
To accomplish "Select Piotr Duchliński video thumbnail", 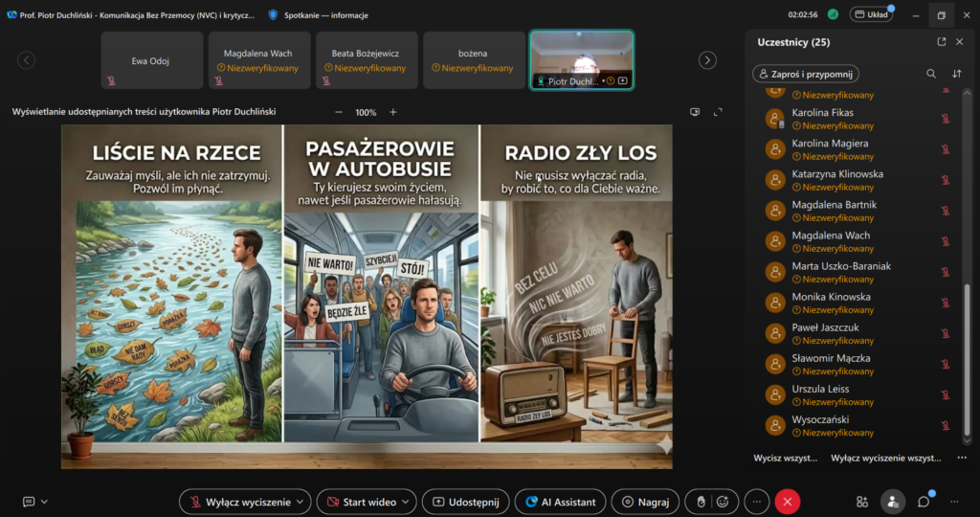I will (x=582, y=60).
